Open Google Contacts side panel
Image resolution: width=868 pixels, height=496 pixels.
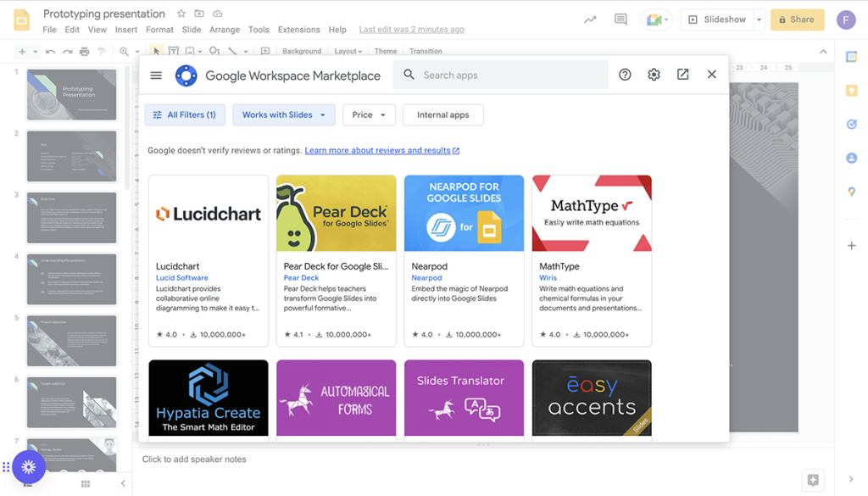click(851, 159)
